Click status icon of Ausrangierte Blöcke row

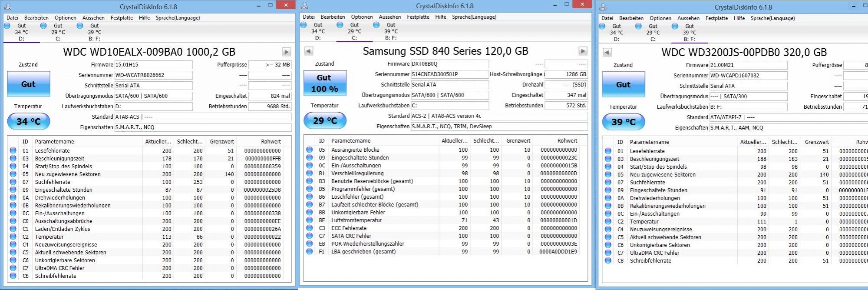309,150
